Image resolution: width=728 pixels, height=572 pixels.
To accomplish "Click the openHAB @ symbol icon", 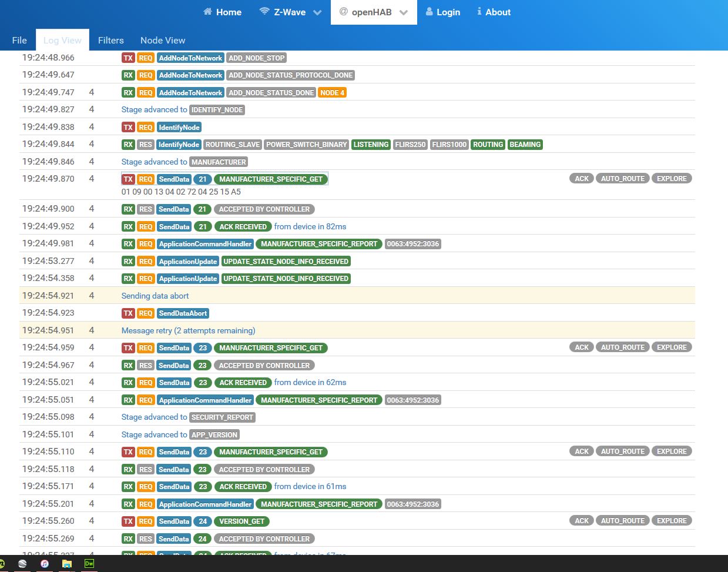I will [x=344, y=12].
